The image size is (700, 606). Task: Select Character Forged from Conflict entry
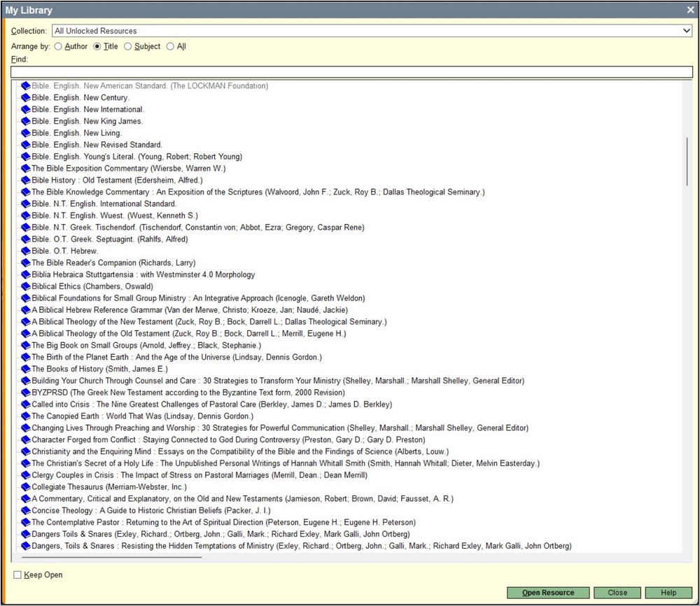tap(229, 439)
